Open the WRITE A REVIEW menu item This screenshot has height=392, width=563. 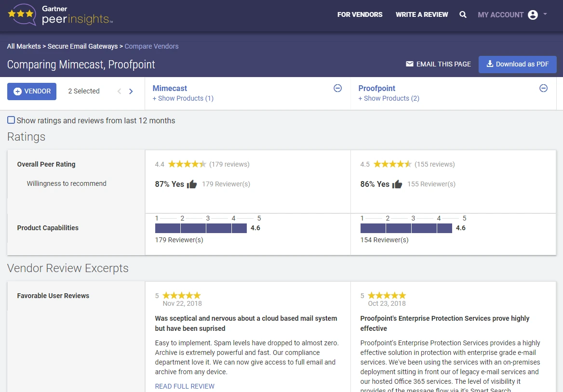pos(422,15)
